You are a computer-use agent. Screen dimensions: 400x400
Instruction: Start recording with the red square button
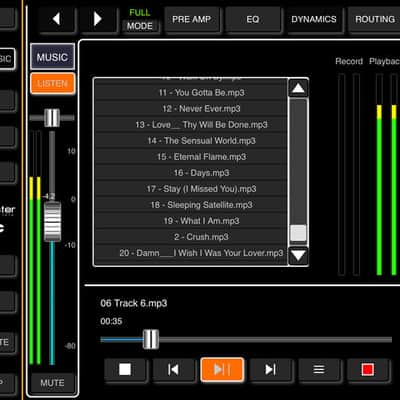[368, 369]
